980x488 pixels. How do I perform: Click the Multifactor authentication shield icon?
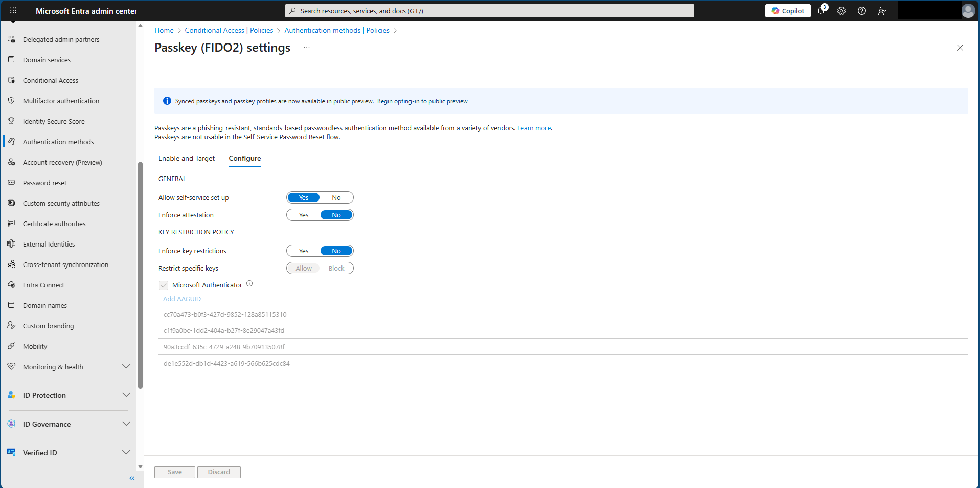(x=11, y=101)
